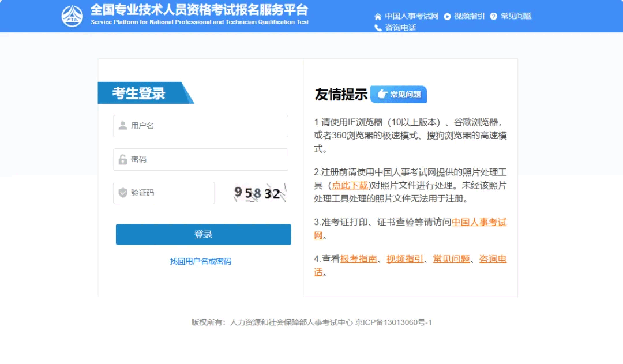The width and height of the screenshot is (623, 364).
Task: Click the blue 常见问题 button beside 友情提示
Action: click(x=399, y=95)
